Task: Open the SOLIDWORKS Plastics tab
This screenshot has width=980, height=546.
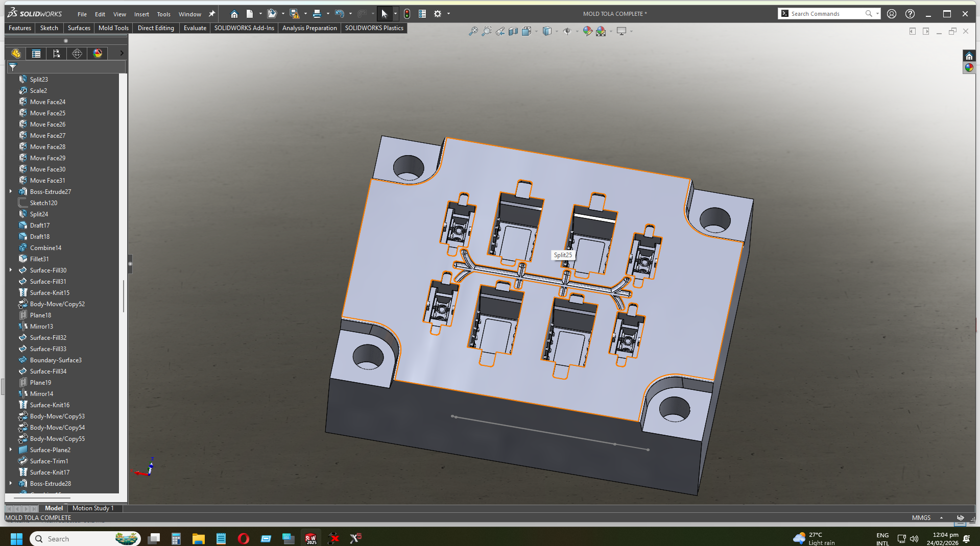Action: 374,28
